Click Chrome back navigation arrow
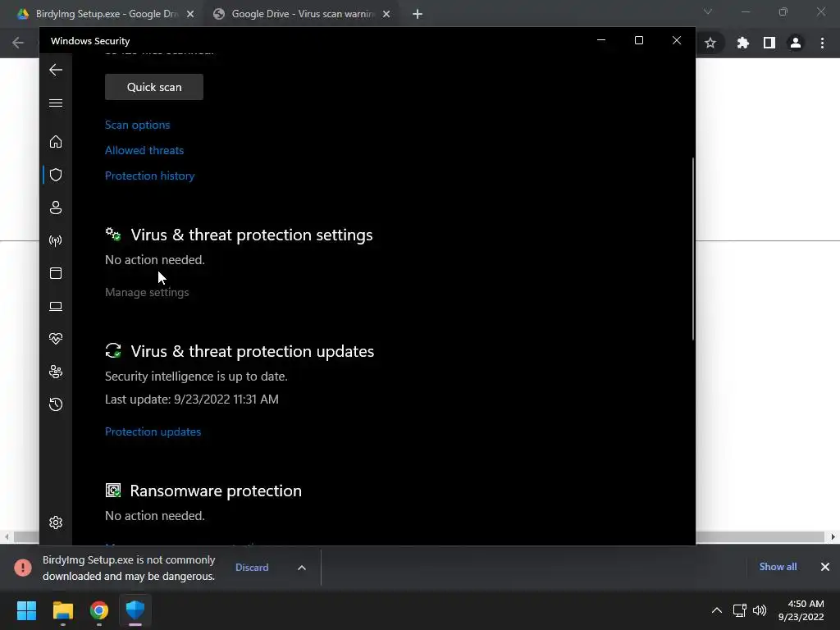This screenshot has height=630, width=840. [18, 43]
